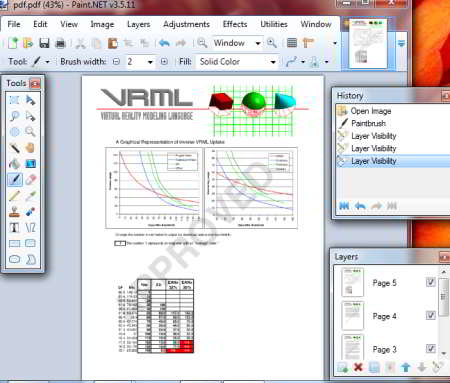
Task: Pick the Paint Bucket tool
Action: (x=15, y=164)
